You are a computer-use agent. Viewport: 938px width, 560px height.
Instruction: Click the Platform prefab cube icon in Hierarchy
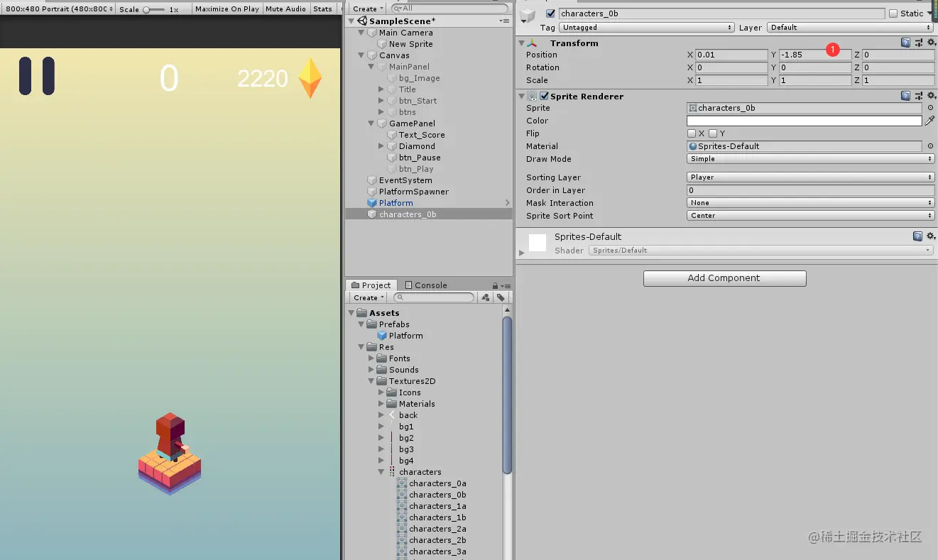(372, 203)
